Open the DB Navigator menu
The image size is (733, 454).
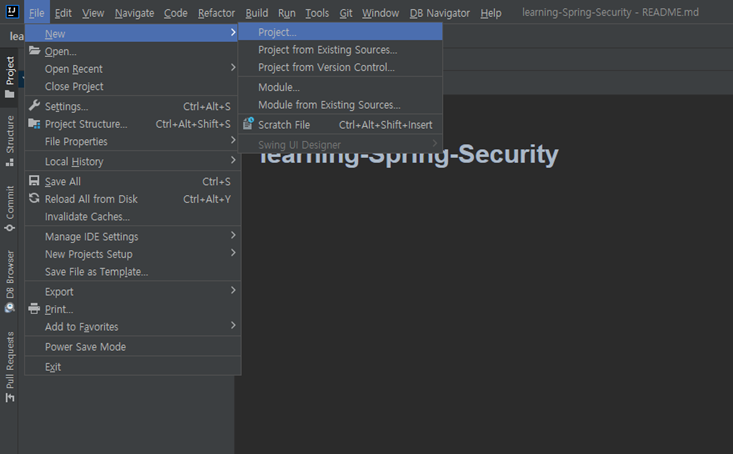point(439,13)
